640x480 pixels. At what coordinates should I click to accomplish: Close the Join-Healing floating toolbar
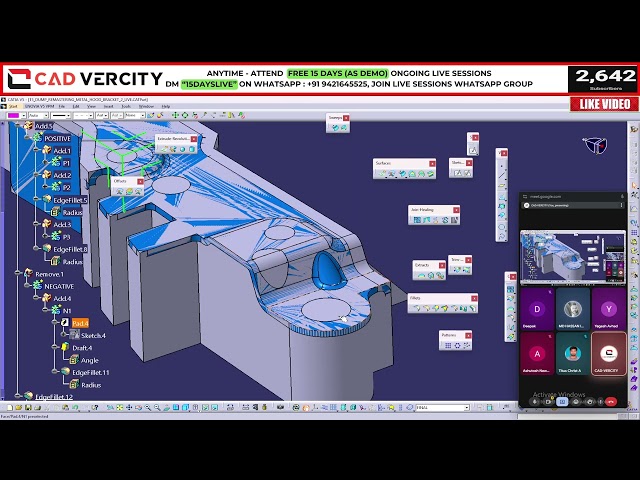point(456,210)
